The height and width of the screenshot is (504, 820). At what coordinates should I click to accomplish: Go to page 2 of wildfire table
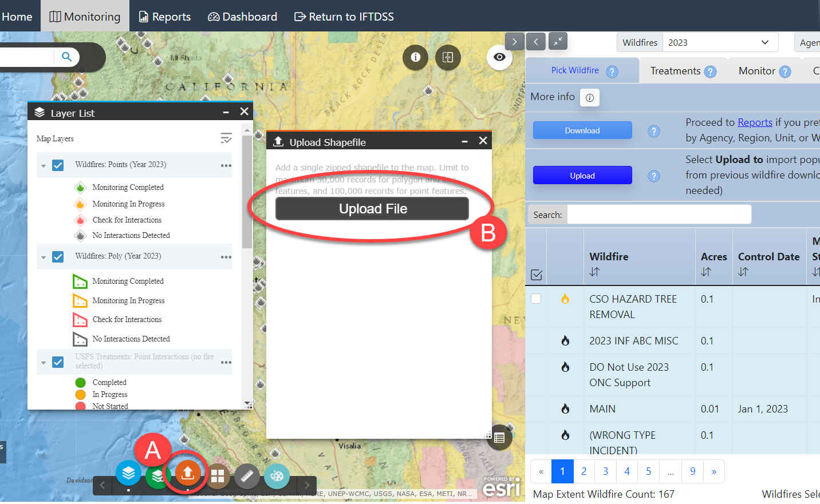584,471
